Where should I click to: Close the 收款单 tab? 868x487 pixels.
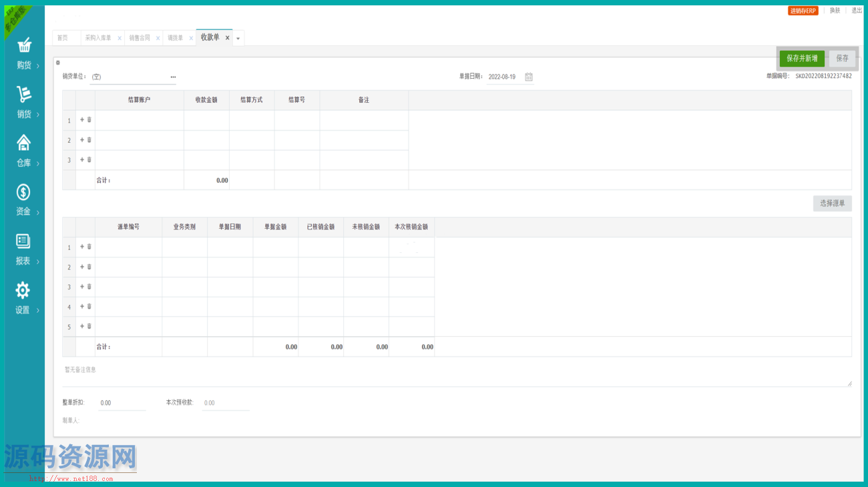click(227, 38)
